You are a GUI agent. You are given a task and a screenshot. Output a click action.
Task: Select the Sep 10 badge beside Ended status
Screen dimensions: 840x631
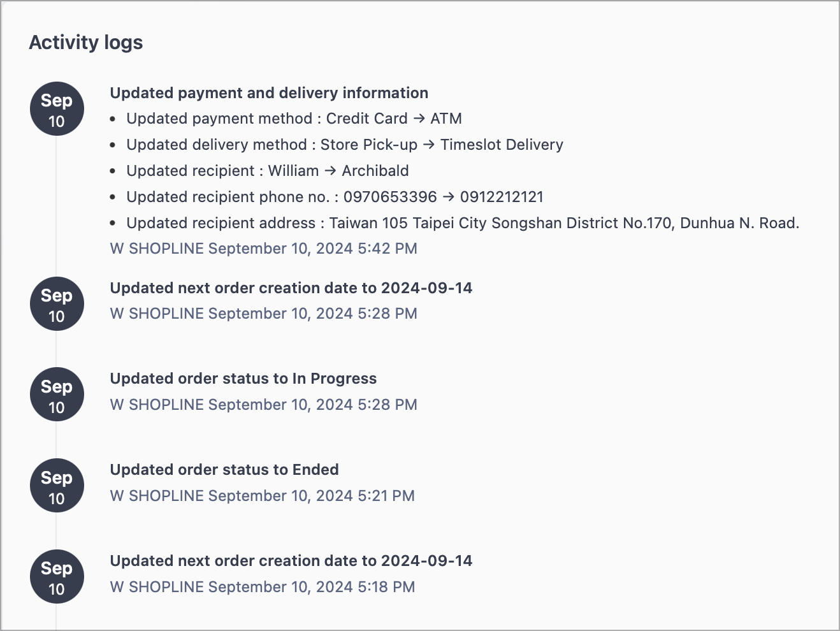[x=57, y=486]
